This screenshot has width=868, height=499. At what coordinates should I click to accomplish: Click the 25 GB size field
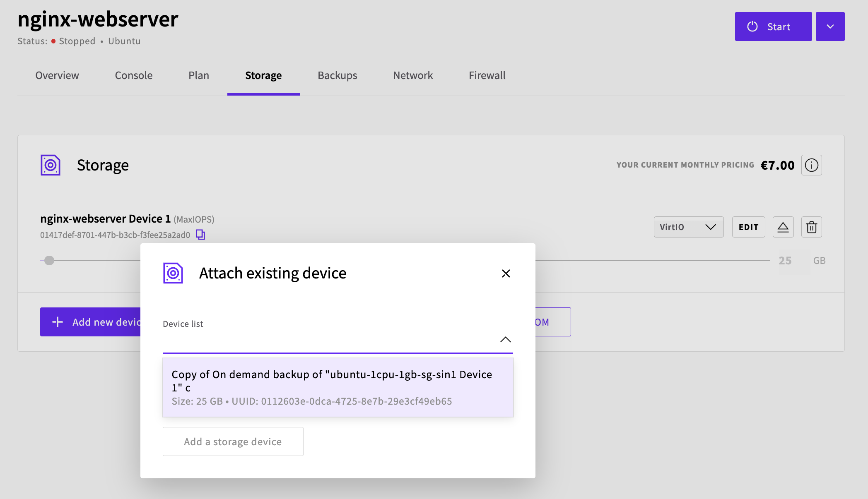[x=794, y=261]
